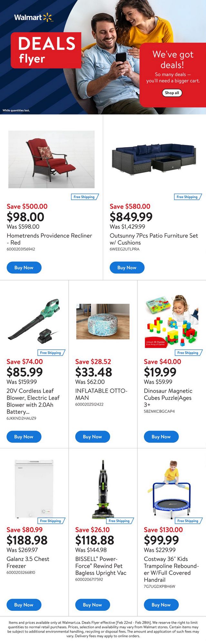
Task: Buy the Costway Kids Trampoline now
Action: [161, 605]
